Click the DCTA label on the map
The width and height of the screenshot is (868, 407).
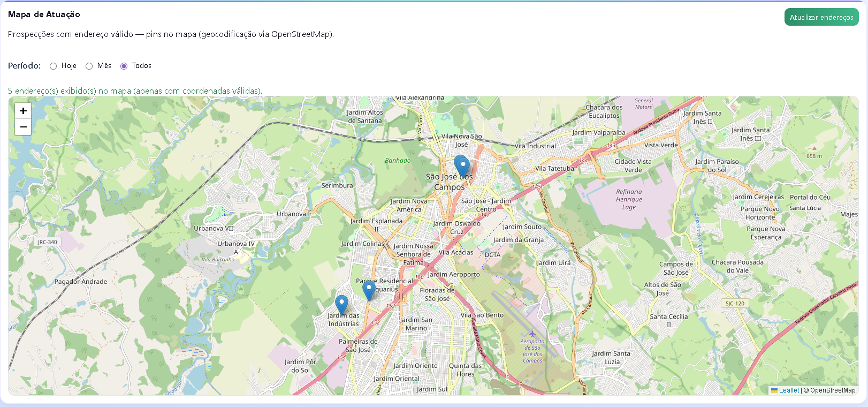click(x=492, y=255)
